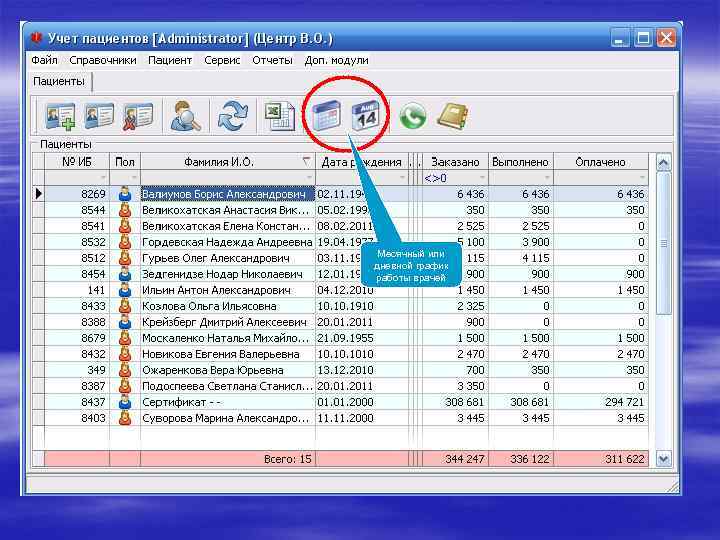Click gender icon for patient 141

[x=124, y=290]
